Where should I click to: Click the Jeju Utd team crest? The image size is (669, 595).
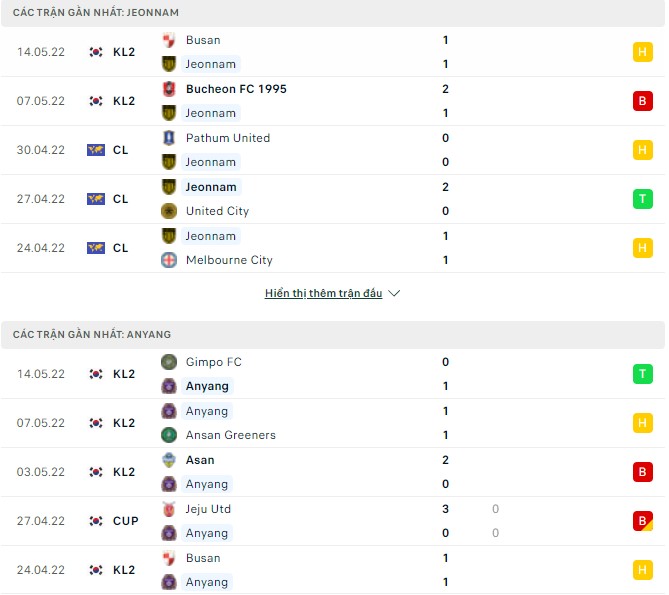click(169, 509)
